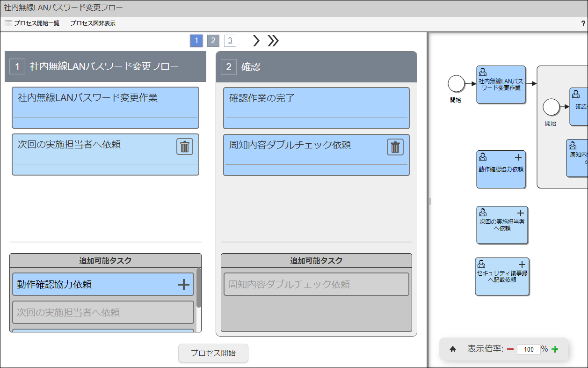Click plus icon on セキュリティ議事録へ記載依頼 diagram node
Image resolution: width=588 pixels, height=368 pixels.
[522, 265]
